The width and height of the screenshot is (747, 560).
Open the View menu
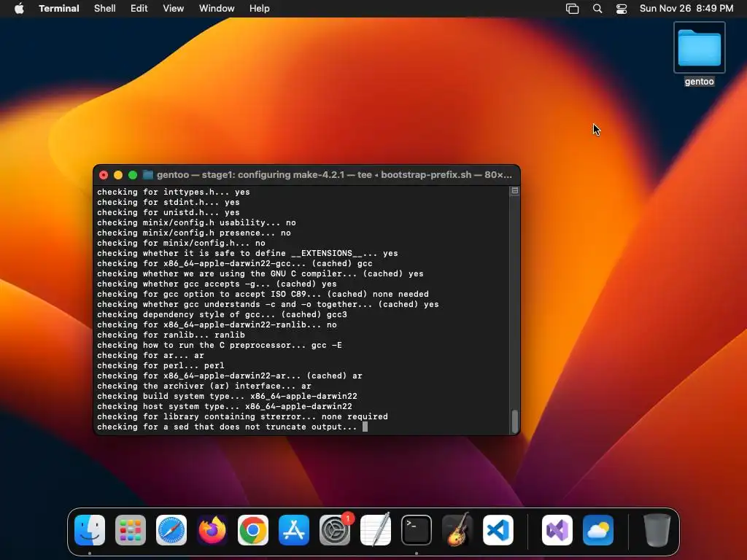point(174,9)
